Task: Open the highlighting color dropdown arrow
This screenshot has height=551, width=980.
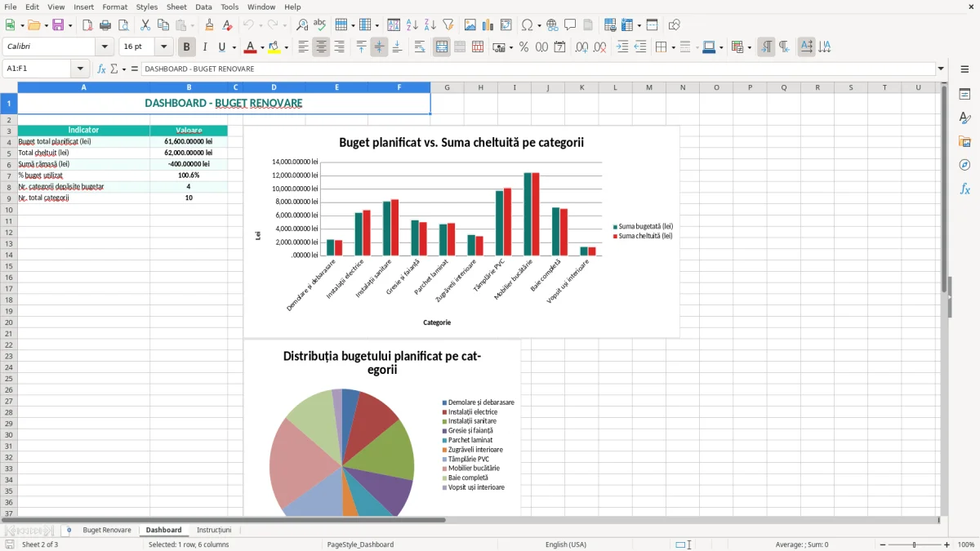Action: 286,47
